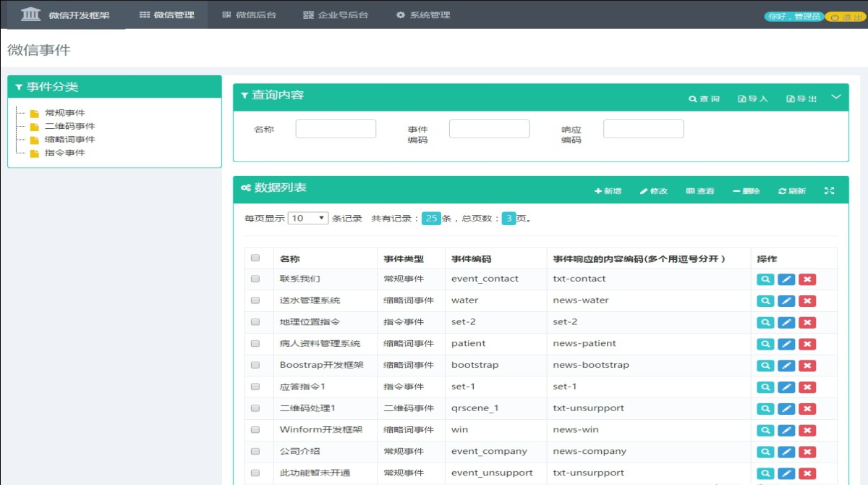This screenshot has width=868, height=485.
Task: Click the 刷新 refresh button
Action: click(792, 190)
